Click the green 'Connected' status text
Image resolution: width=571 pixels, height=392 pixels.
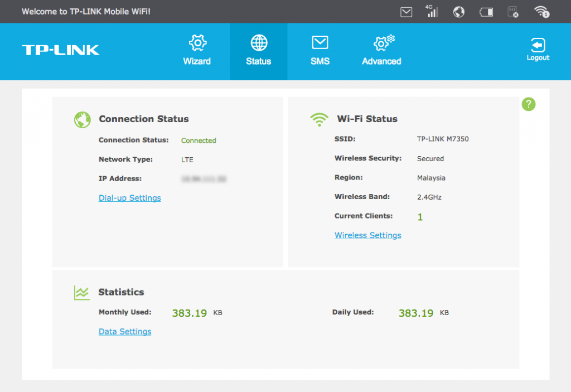(x=199, y=141)
